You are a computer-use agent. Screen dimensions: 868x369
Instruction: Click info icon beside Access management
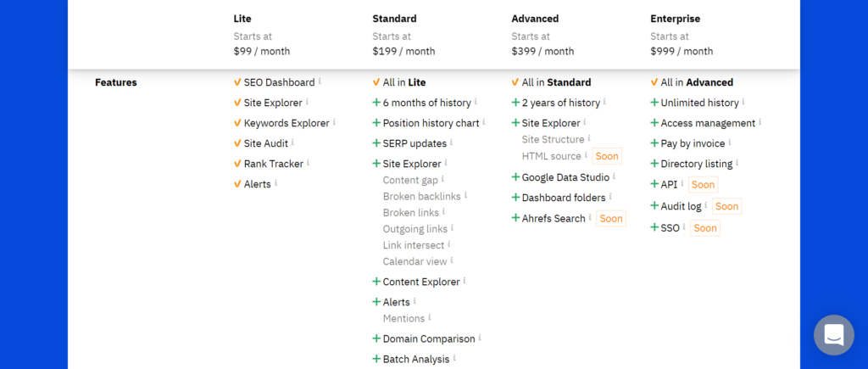point(760,122)
